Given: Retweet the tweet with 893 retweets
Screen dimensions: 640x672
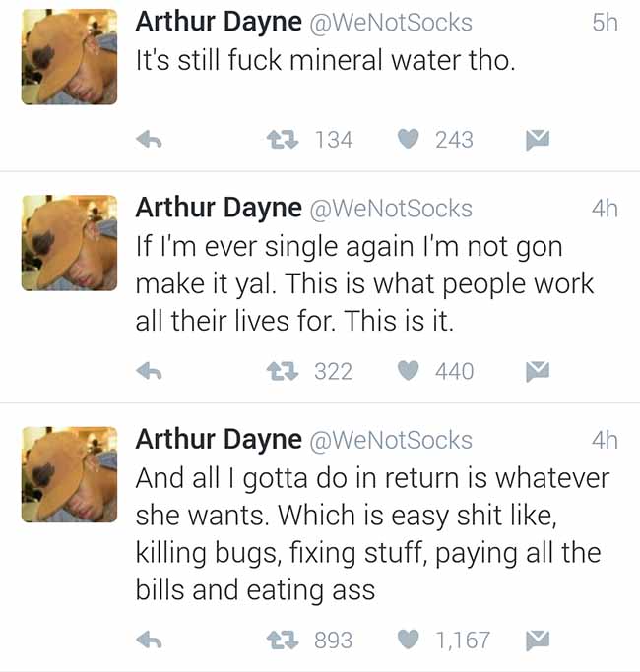Looking at the screenshot, I should click(x=283, y=641).
